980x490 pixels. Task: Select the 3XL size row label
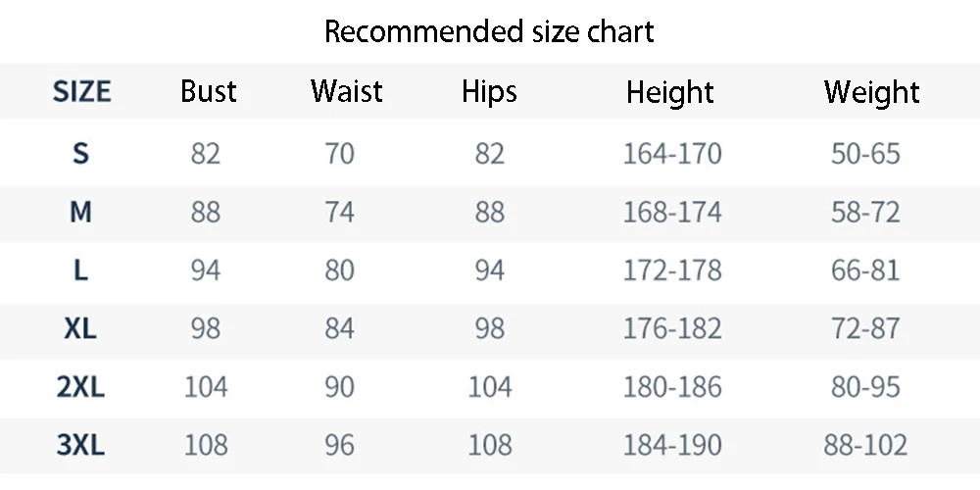pyautogui.click(x=80, y=446)
